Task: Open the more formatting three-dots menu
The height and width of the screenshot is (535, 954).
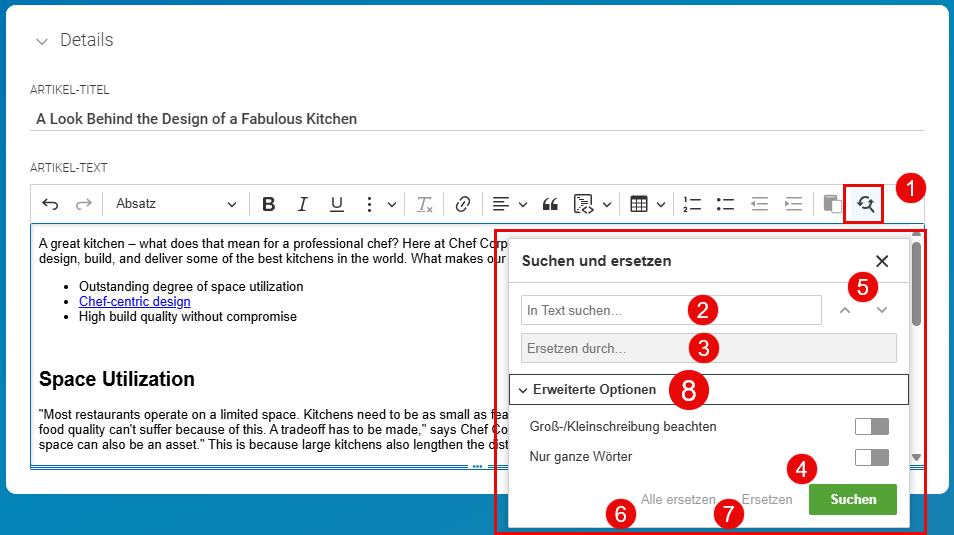Action: (x=369, y=204)
